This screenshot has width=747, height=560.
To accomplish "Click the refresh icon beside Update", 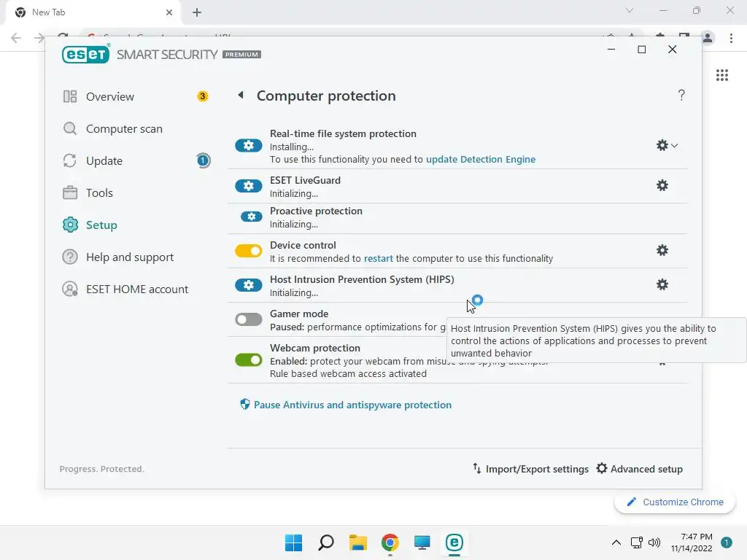I will point(70,161).
